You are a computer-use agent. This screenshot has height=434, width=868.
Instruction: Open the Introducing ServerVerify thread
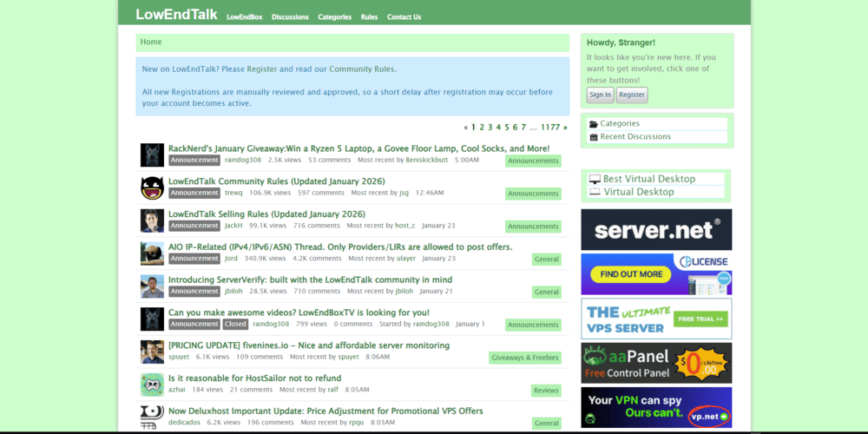(310, 279)
